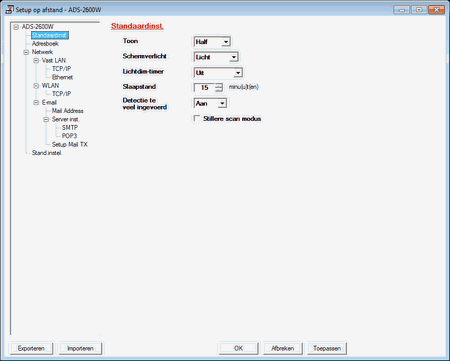This screenshot has height=361, width=450.
Task: Click the Slaapstand label
Action: pyautogui.click(x=139, y=87)
